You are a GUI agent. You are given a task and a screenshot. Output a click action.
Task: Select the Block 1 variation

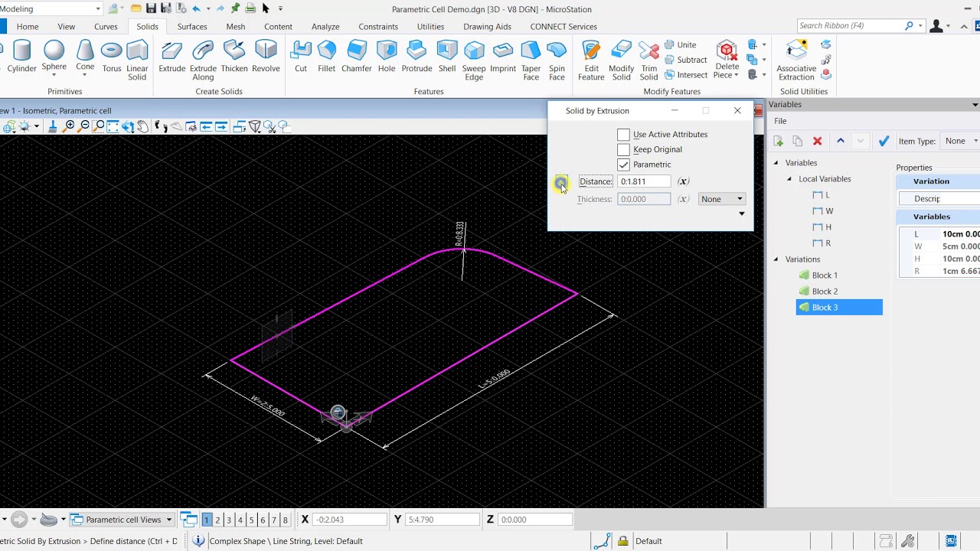pos(825,275)
